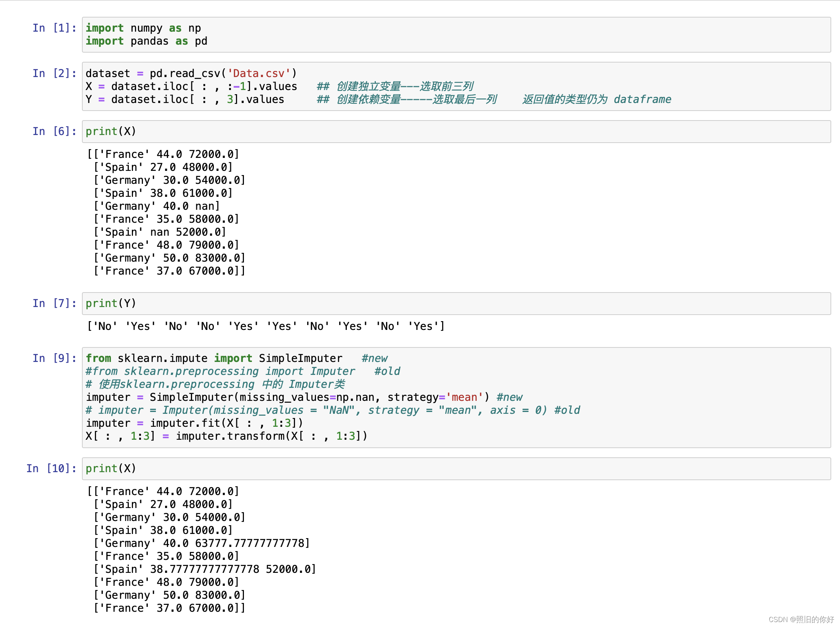Click imputed value 38.77777777777778
This screenshot has height=627, width=840.
point(205,569)
